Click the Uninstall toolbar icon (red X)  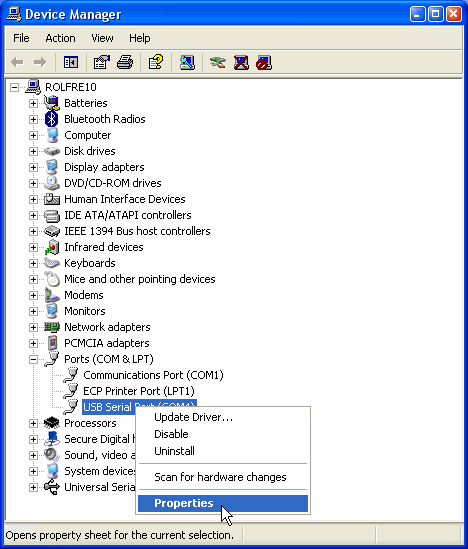pos(241,63)
